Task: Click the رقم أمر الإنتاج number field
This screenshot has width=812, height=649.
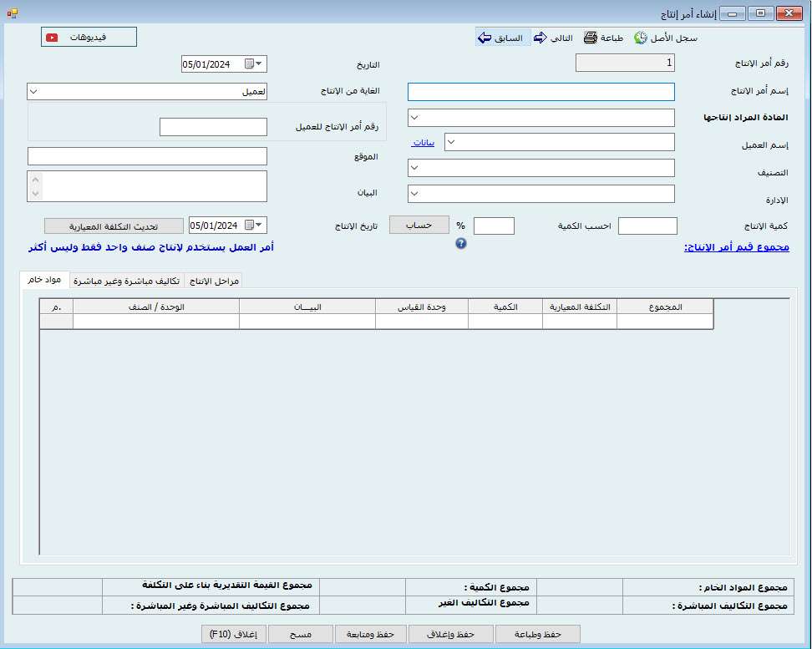Action: click(625, 63)
